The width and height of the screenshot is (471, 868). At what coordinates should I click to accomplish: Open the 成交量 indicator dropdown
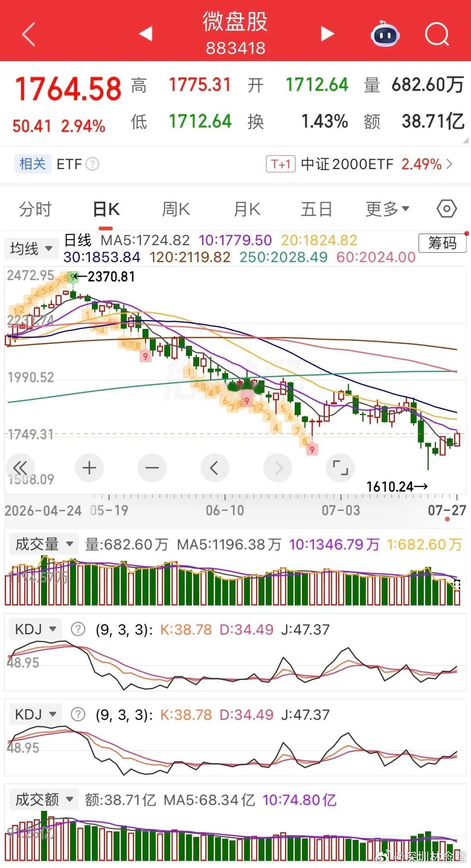point(43,544)
